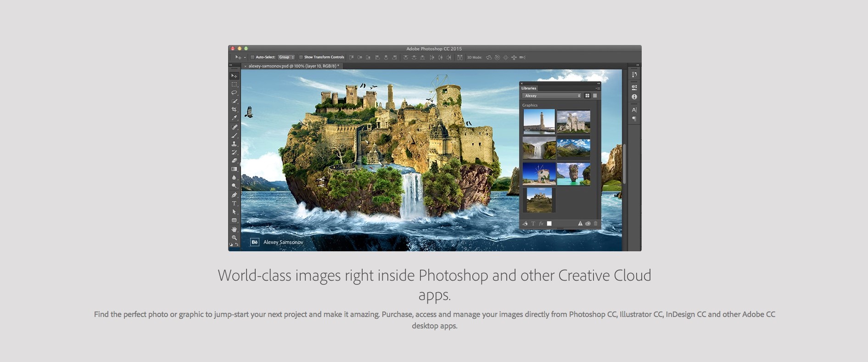Collapse the Libraries panel double-arrow

click(x=598, y=84)
